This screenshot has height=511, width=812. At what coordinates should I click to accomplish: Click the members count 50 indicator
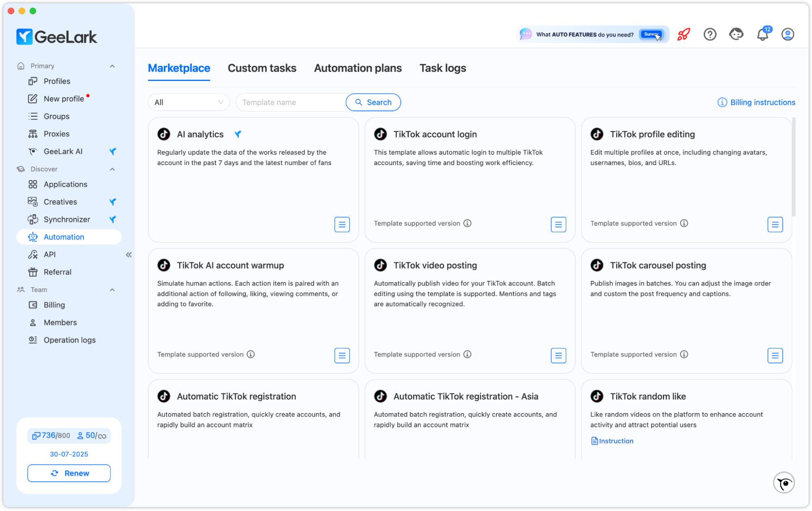(x=92, y=436)
